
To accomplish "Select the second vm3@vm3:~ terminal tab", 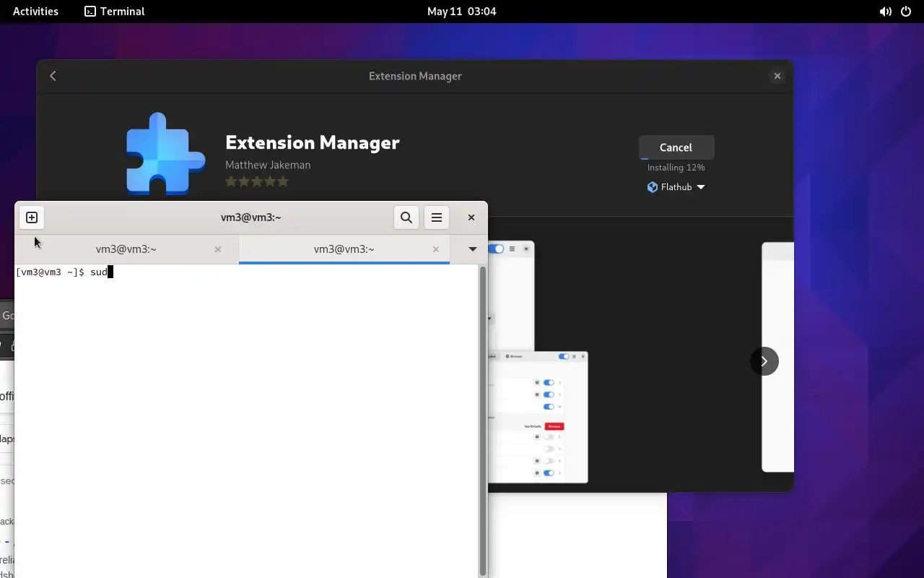I will click(x=344, y=249).
